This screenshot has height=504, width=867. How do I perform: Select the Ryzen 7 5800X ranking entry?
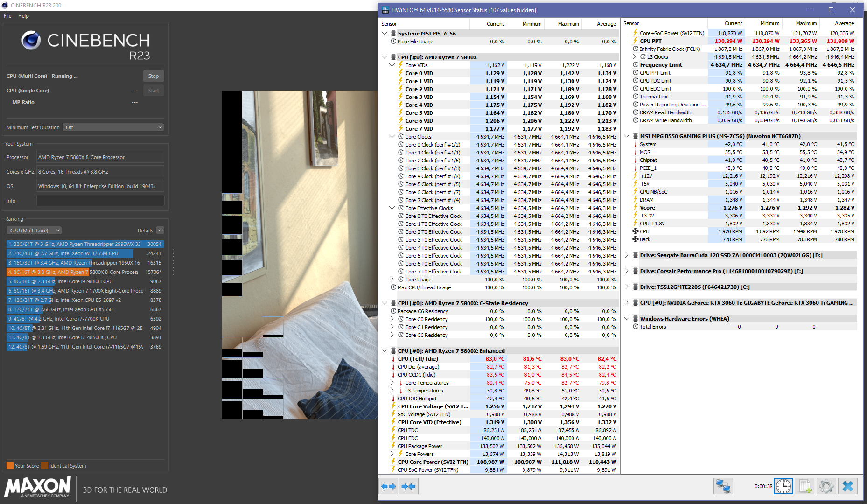85,272
